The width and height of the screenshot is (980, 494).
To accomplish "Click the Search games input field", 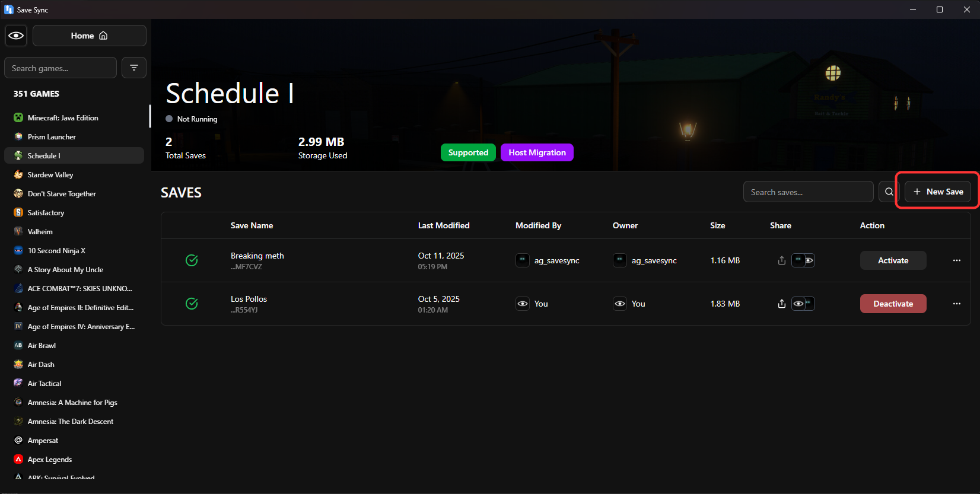I will 61,68.
